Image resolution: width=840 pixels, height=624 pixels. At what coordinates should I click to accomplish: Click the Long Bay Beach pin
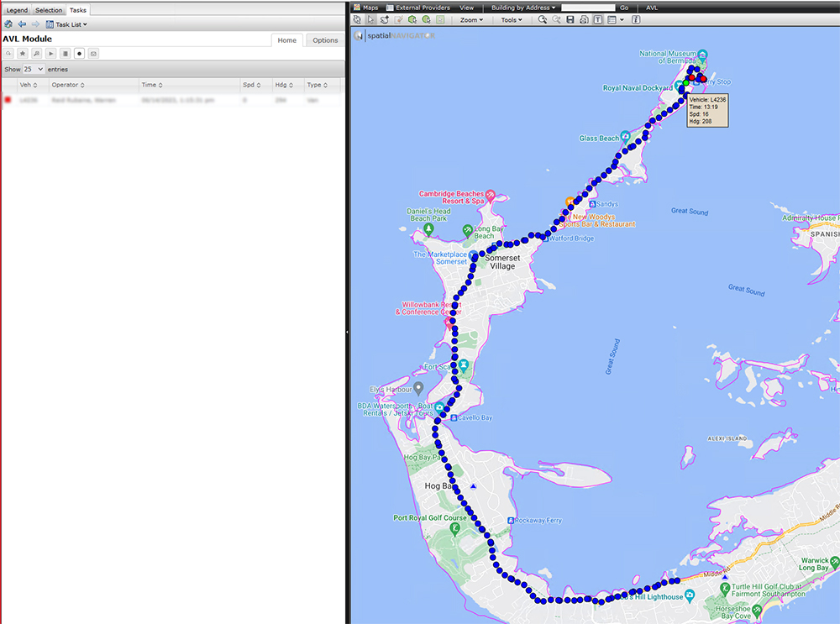(x=467, y=230)
